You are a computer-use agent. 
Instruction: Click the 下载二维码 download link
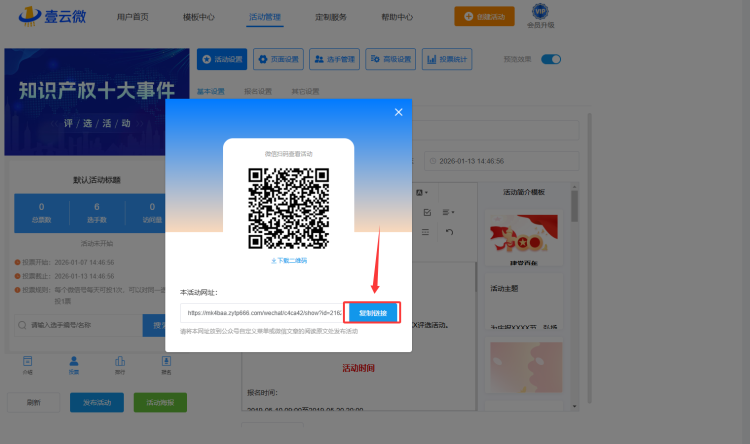point(289,260)
